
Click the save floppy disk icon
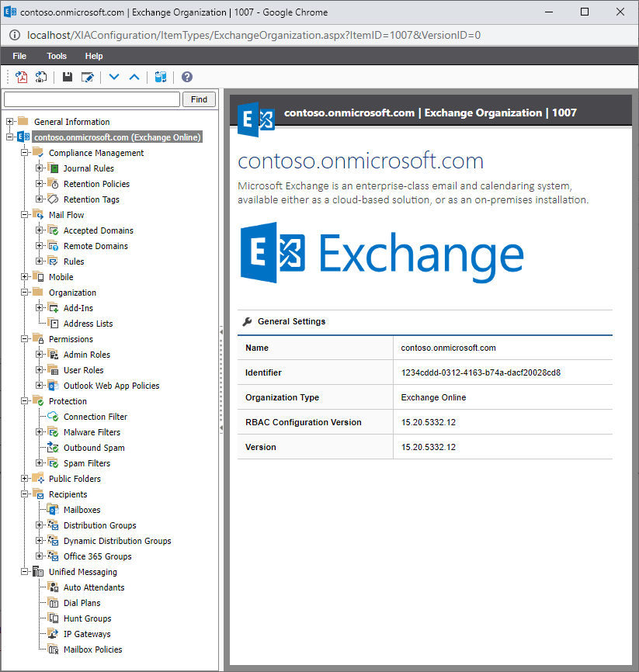coord(68,77)
